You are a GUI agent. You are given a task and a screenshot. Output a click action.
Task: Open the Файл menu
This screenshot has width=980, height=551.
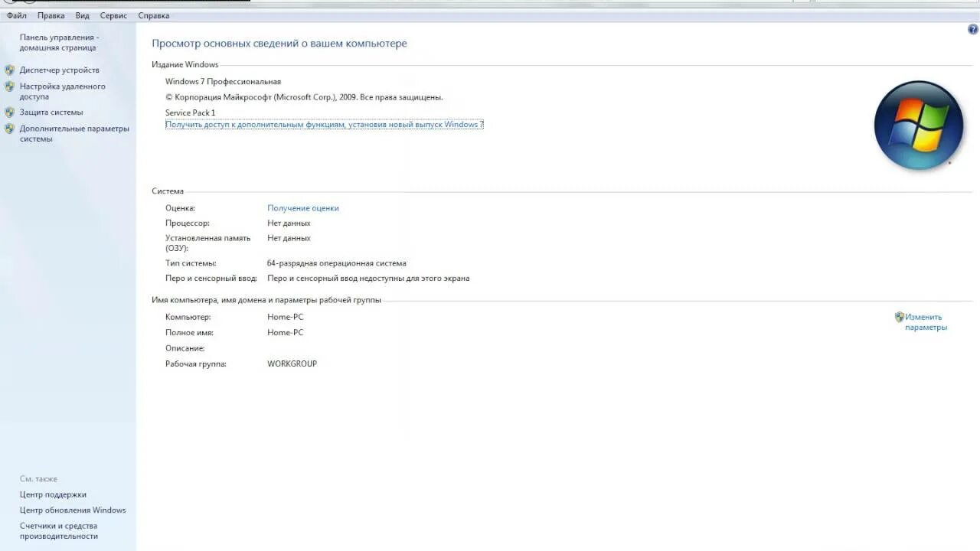pos(17,15)
